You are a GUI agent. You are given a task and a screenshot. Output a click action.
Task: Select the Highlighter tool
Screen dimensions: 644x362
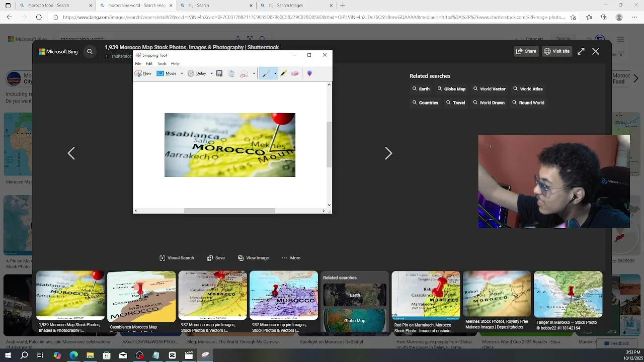(284, 73)
